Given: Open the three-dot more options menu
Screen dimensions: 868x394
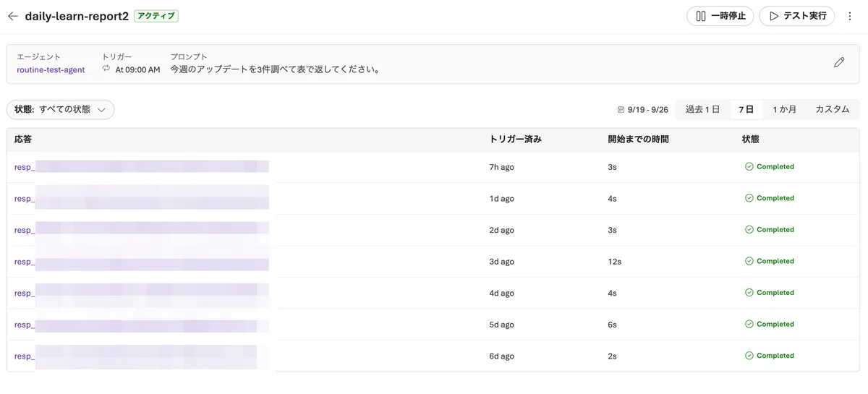Looking at the screenshot, I should [x=850, y=16].
